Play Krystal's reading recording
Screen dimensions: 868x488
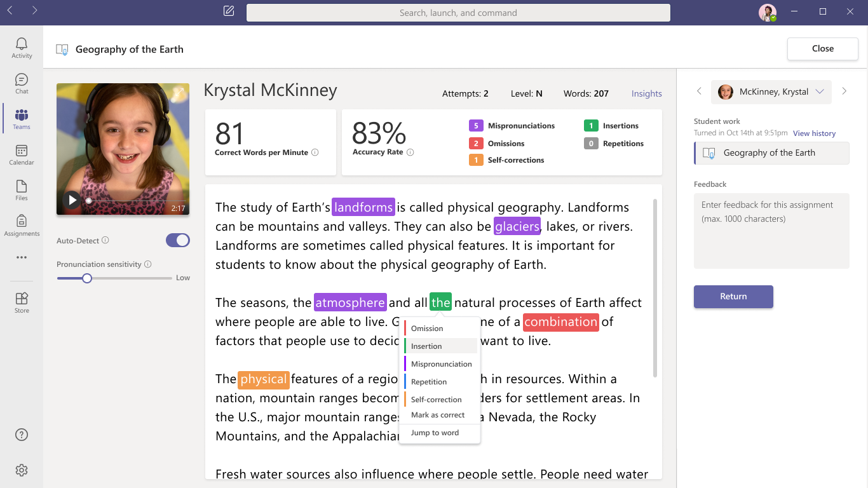[x=72, y=200]
